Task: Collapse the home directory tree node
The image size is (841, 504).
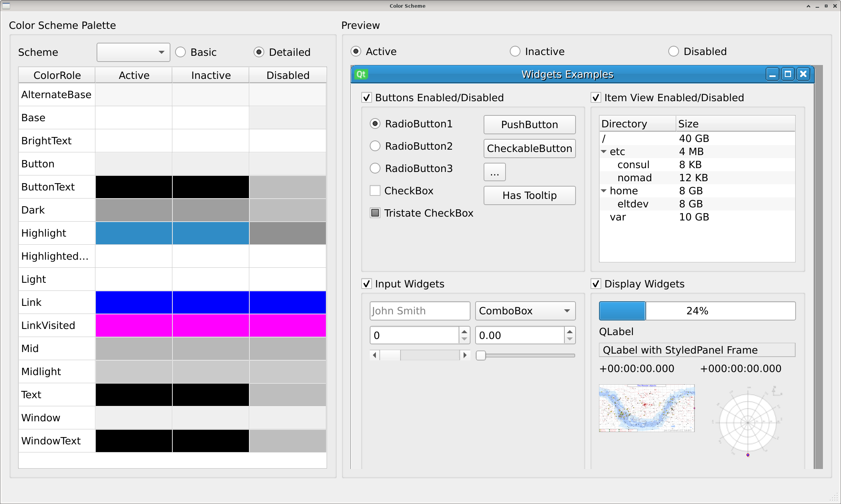Action: [604, 191]
